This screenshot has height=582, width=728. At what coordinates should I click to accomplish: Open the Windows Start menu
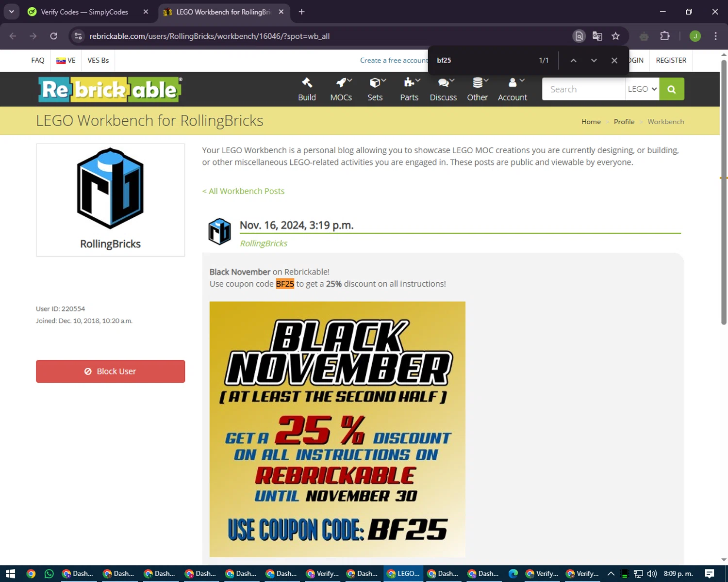pyautogui.click(x=10, y=574)
